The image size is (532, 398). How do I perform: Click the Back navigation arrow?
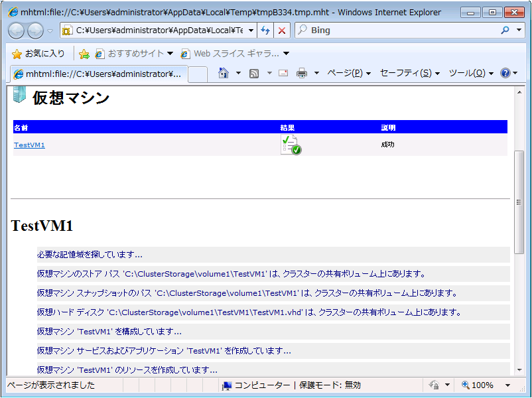coord(17,31)
